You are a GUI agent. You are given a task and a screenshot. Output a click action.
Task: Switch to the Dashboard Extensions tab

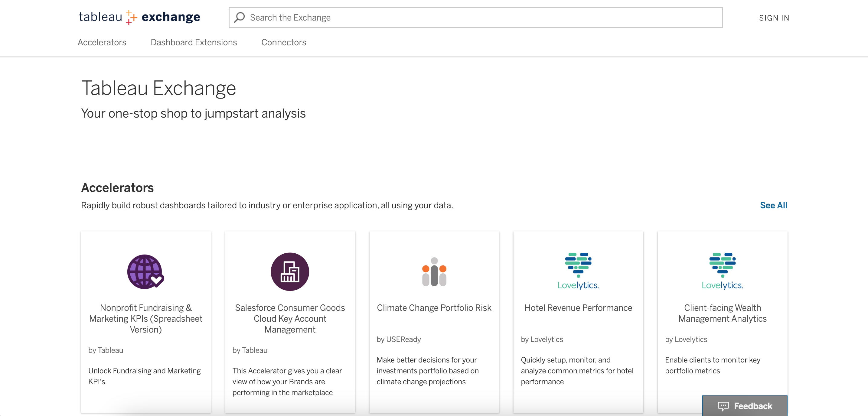tap(194, 42)
